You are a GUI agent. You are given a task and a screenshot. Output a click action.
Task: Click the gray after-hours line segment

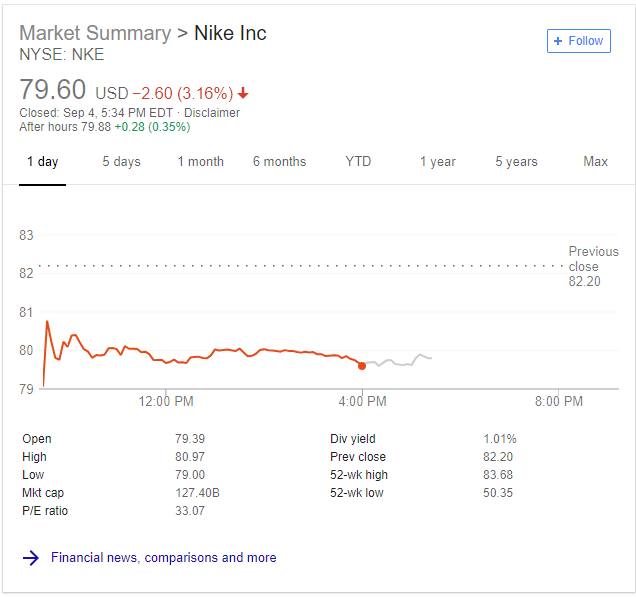[398, 361]
